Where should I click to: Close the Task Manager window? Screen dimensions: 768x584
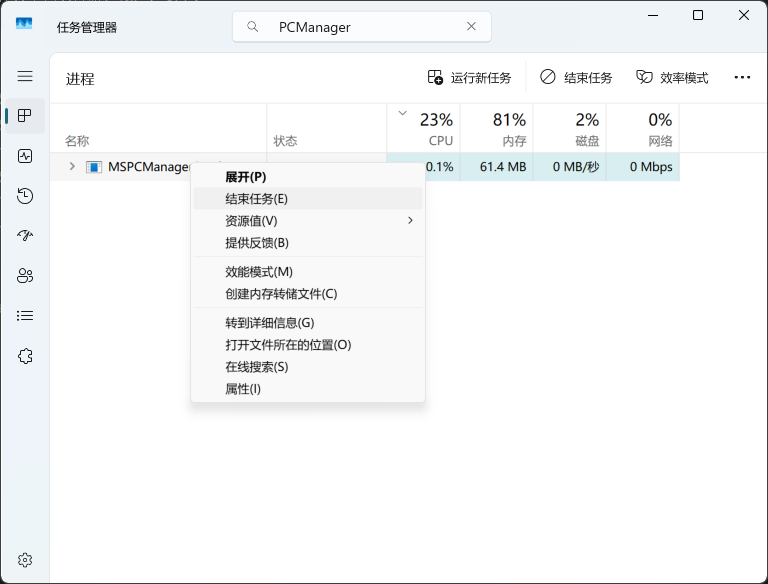coord(744,15)
